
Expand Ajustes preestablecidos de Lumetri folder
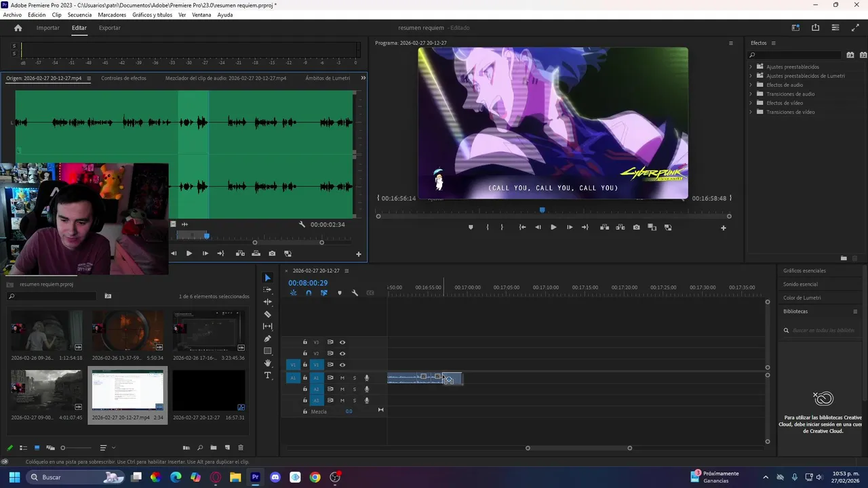[x=751, y=76]
